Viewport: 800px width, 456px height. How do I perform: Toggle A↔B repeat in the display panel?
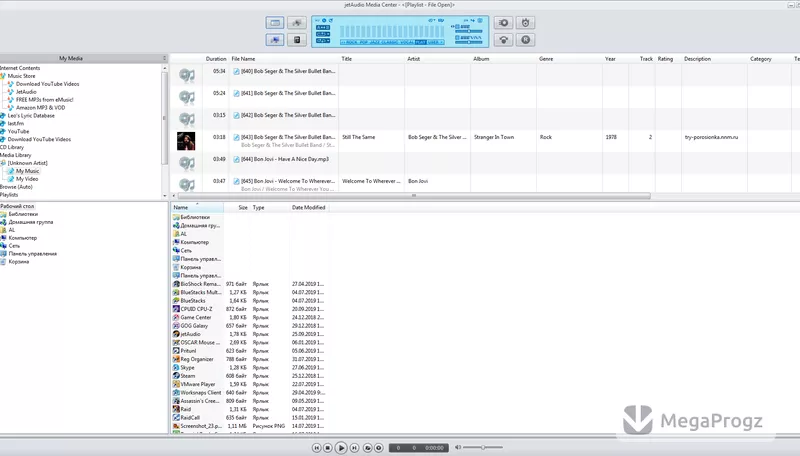click(323, 27)
